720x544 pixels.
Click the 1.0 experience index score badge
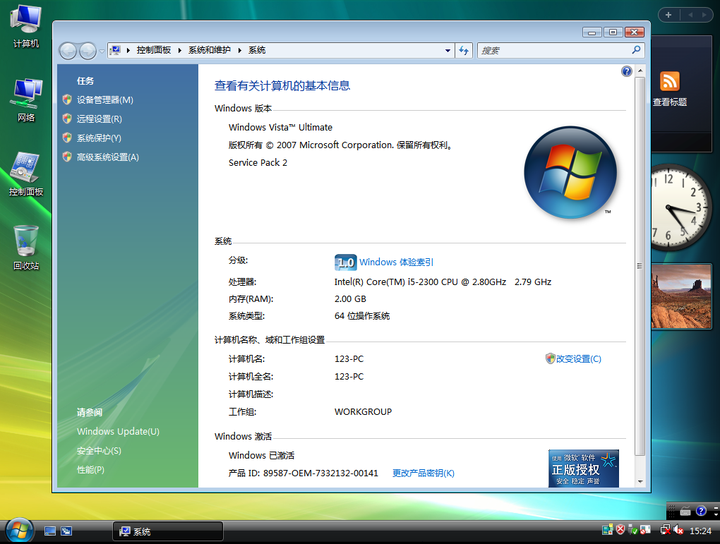coord(345,263)
